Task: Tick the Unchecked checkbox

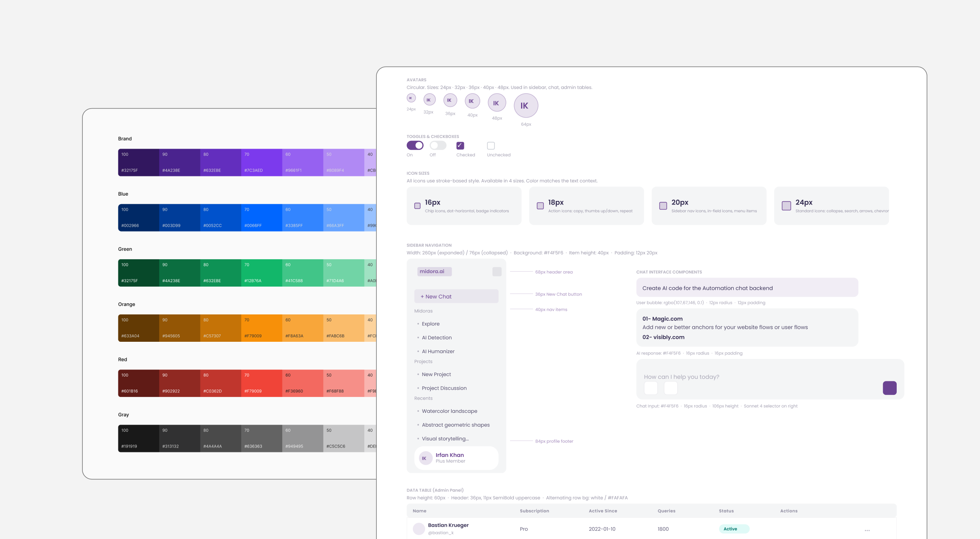Action: 491,145
